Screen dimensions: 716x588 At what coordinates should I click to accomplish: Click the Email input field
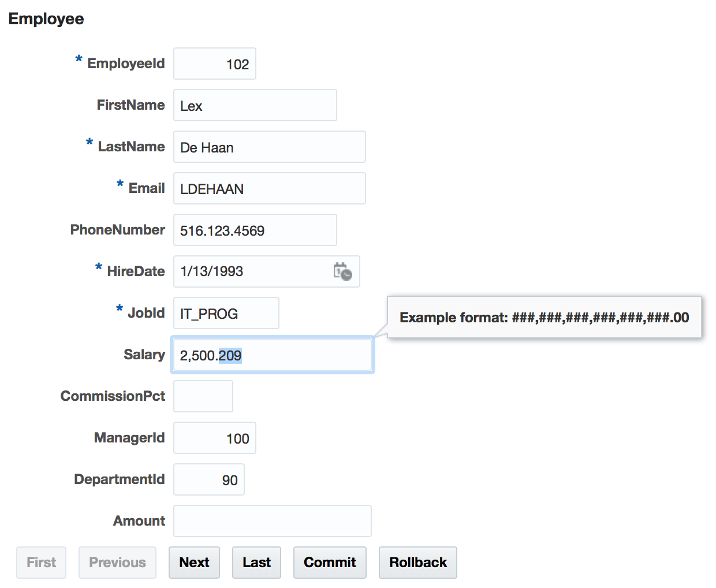click(269, 188)
